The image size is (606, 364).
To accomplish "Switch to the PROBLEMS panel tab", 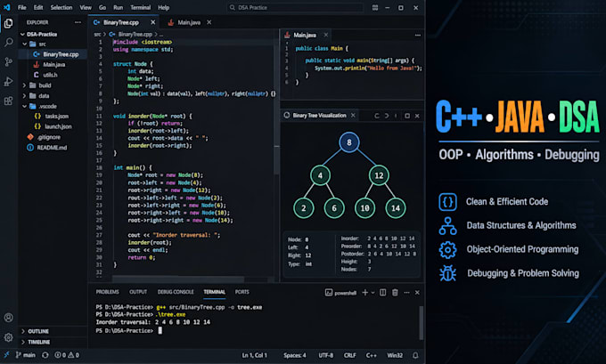I will (108, 292).
